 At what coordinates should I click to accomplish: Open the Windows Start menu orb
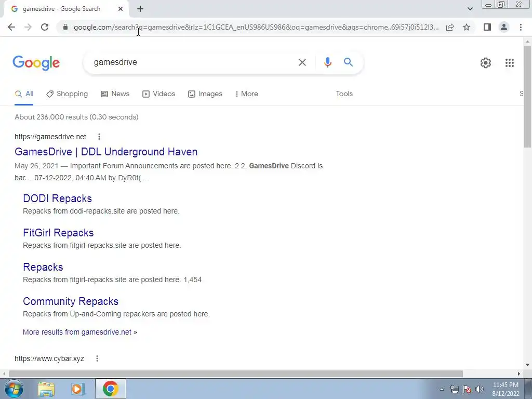pos(14,389)
